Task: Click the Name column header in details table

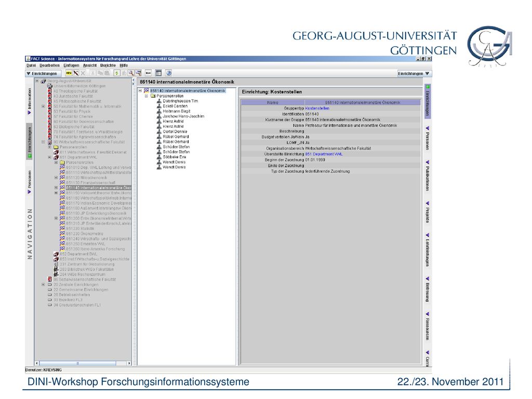Action: coord(273,102)
